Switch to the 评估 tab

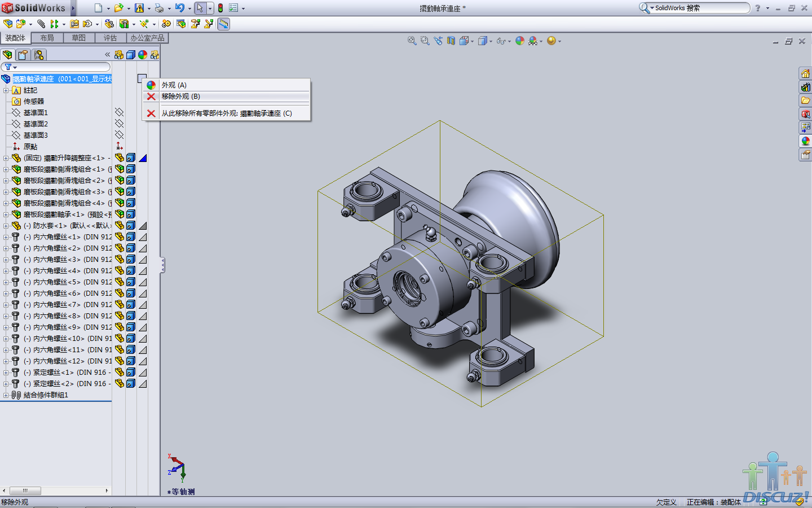(x=110, y=38)
